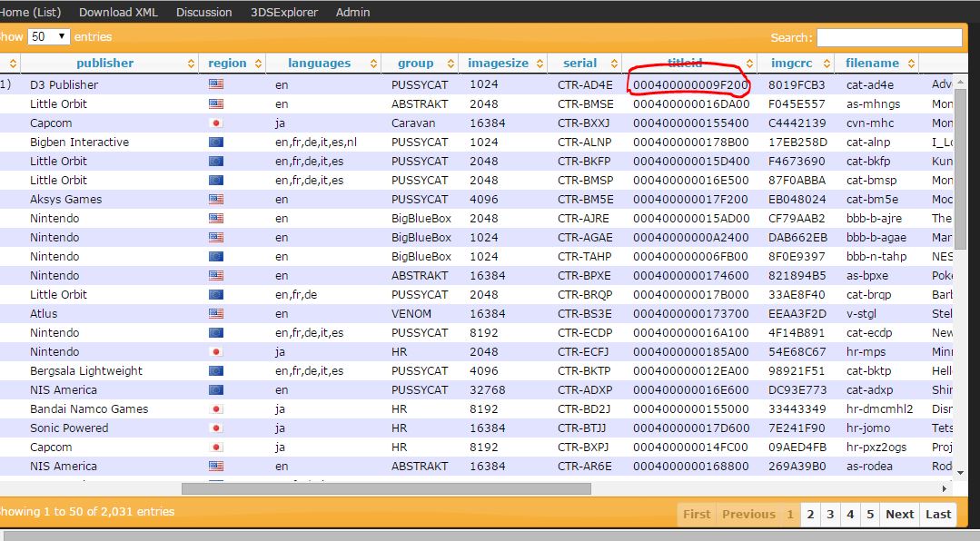The width and height of the screenshot is (980, 541).
Task: Select group cell VENOM
Action: point(411,313)
